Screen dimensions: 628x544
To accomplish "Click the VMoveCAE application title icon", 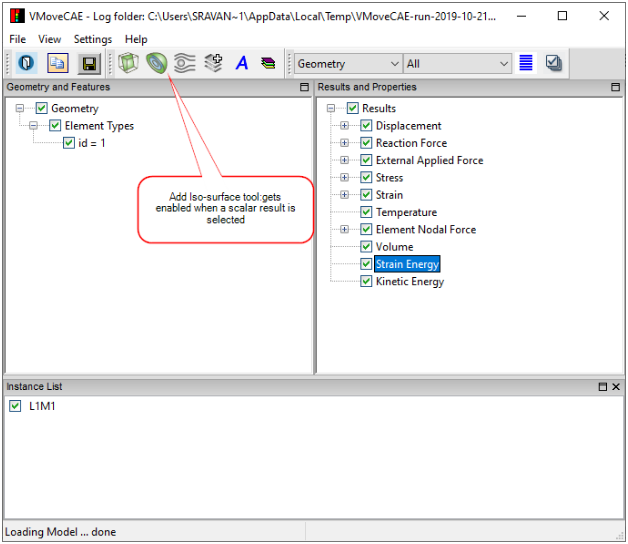I will pyautogui.click(x=17, y=16).
